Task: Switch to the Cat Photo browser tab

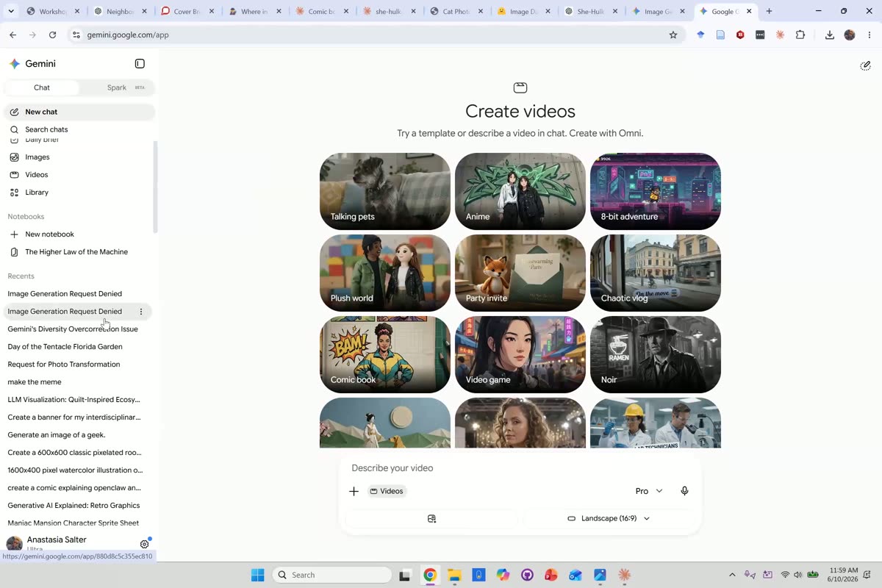Action: [455, 11]
